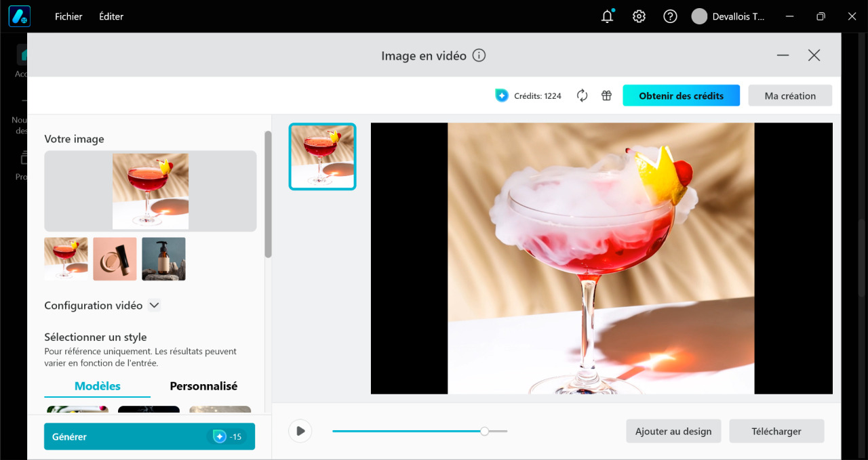Open the settings gear icon
868x460 pixels.
[x=639, y=16]
